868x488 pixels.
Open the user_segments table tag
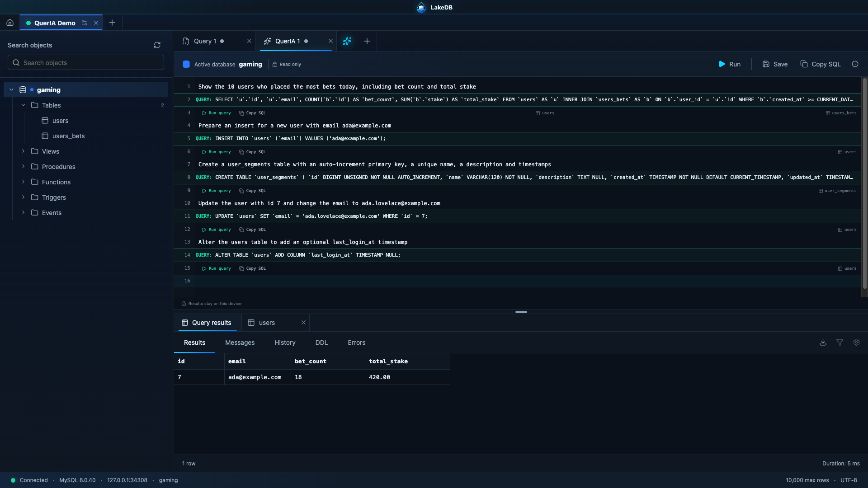[837, 191]
